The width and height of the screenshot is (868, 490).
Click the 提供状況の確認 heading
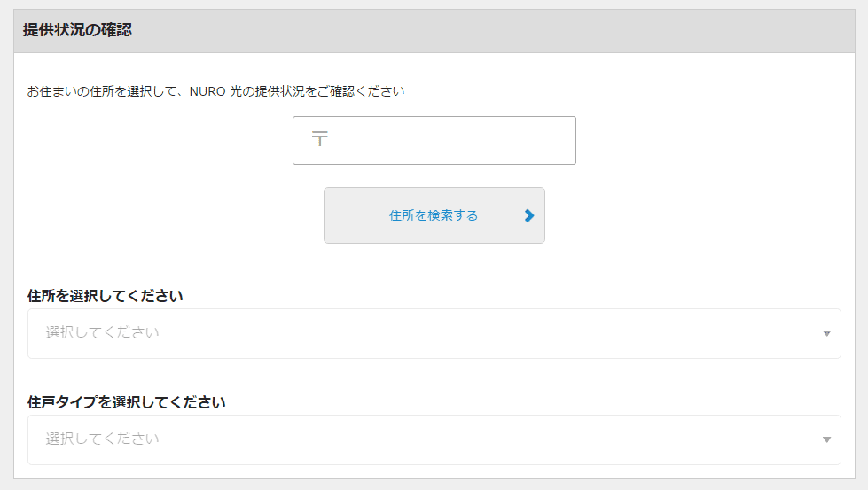77,30
